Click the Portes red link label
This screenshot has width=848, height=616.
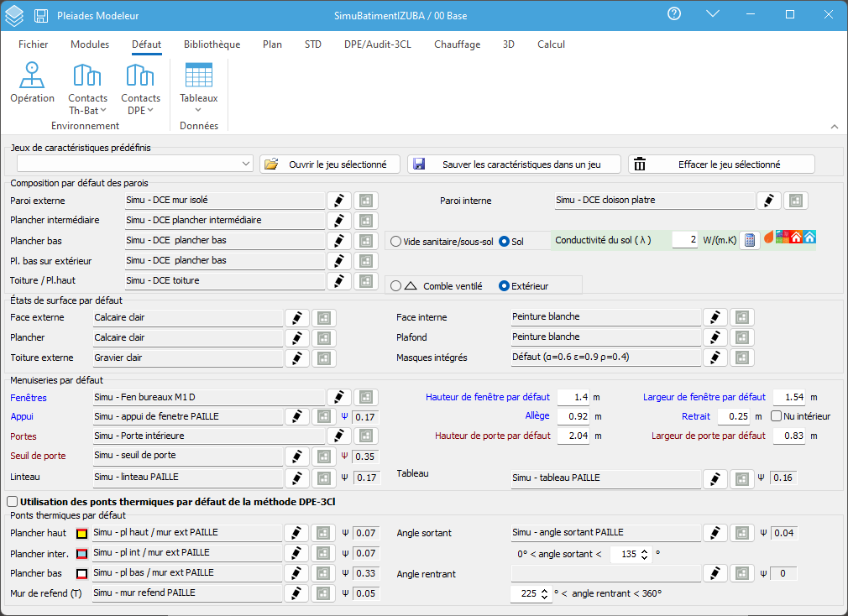point(24,436)
